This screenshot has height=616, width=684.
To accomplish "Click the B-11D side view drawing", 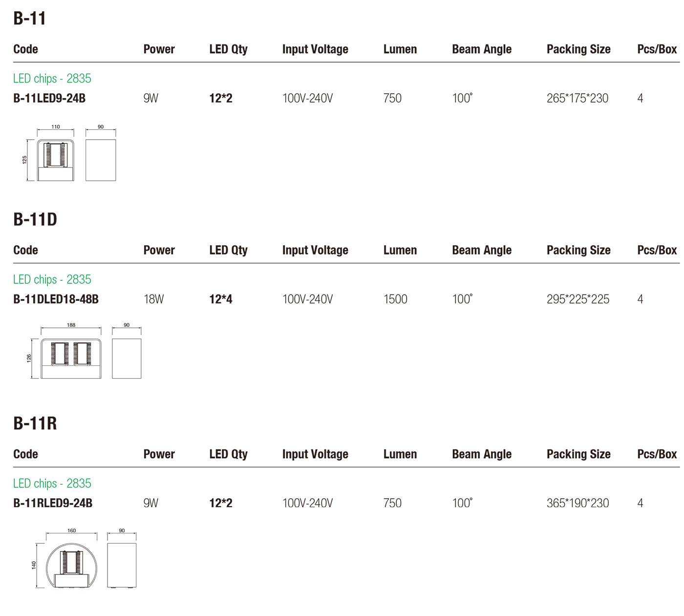I will (x=127, y=351).
